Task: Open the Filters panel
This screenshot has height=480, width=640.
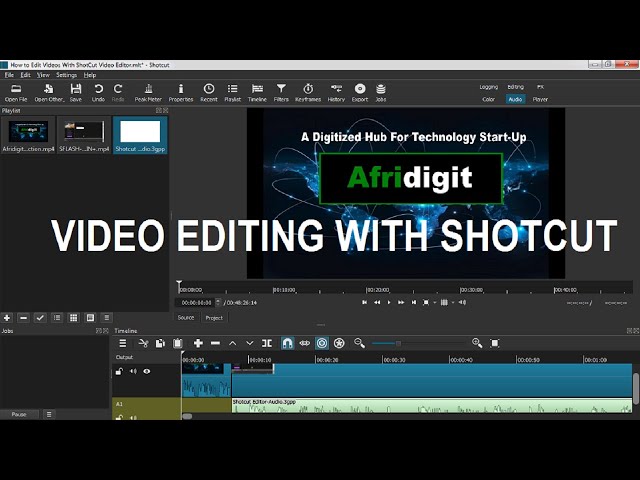Action: click(x=281, y=93)
